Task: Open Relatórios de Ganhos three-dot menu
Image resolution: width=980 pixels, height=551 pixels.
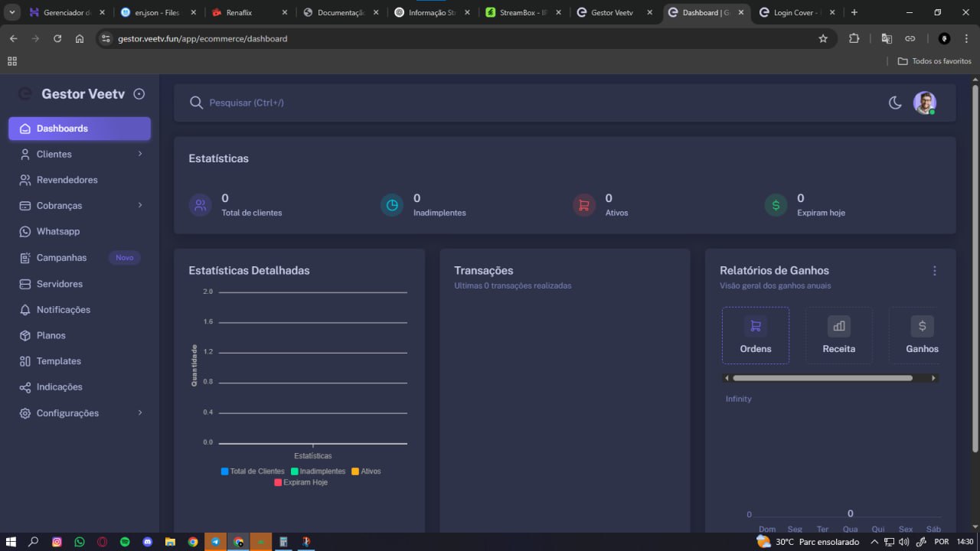Action: (x=934, y=271)
